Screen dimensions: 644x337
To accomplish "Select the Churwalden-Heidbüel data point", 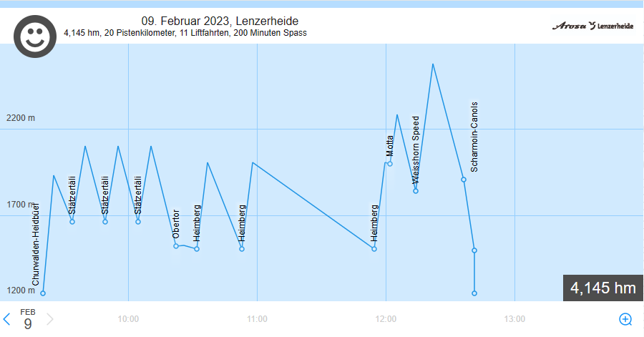I will [43, 293].
